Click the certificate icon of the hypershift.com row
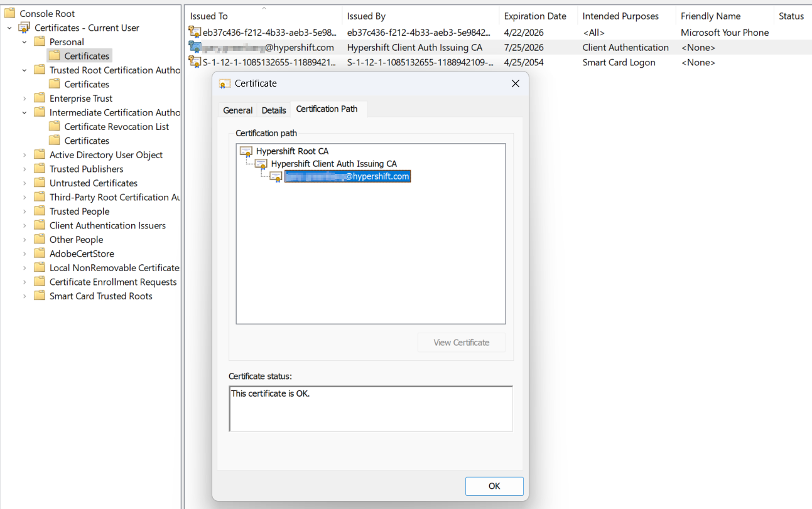 195,47
